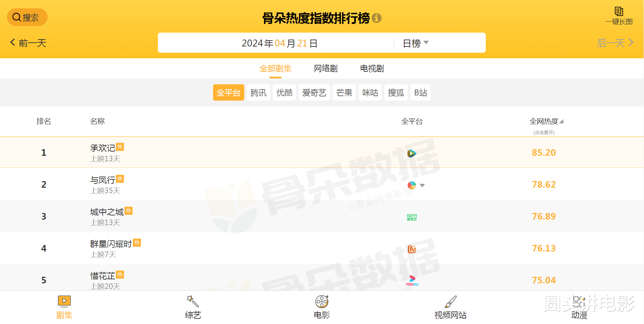Image resolution: width=644 pixels, height=324 pixels.
Task: Click 上映35天 under 与凤行
Action: click(105, 191)
